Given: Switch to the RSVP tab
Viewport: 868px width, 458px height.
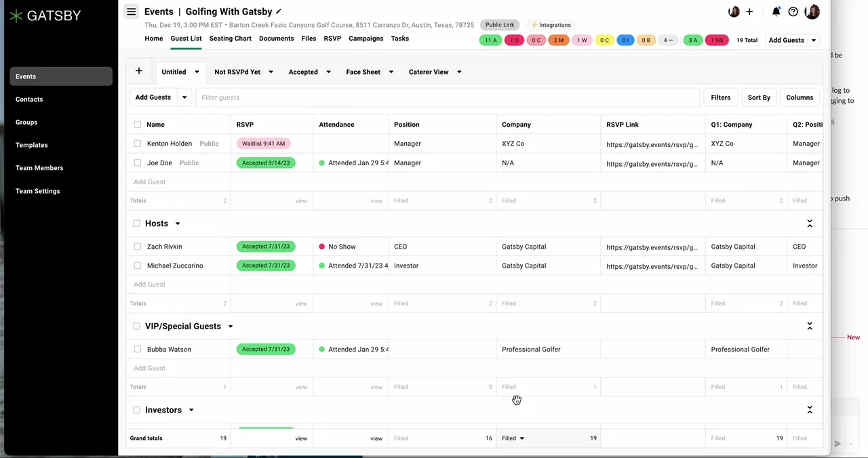Looking at the screenshot, I should 332,39.
